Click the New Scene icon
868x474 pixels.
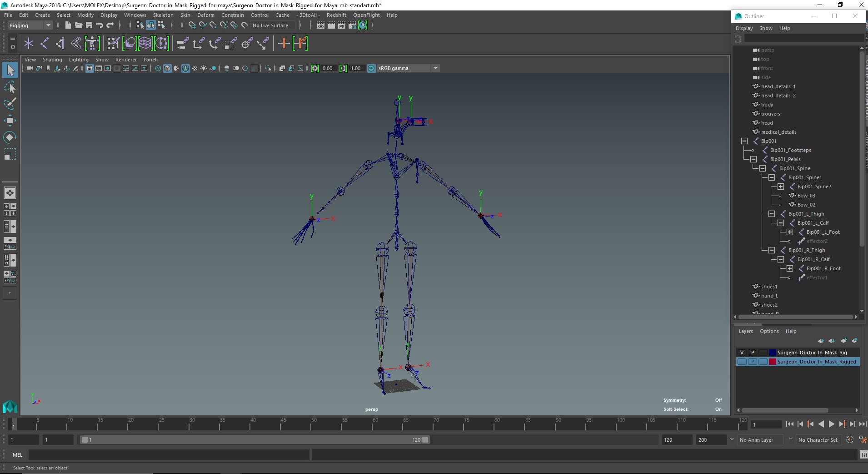(68, 25)
